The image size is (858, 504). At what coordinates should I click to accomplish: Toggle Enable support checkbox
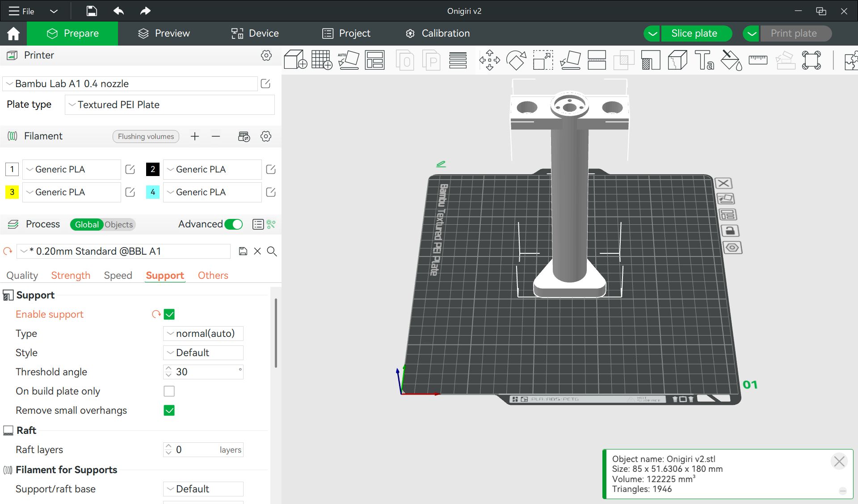point(169,314)
